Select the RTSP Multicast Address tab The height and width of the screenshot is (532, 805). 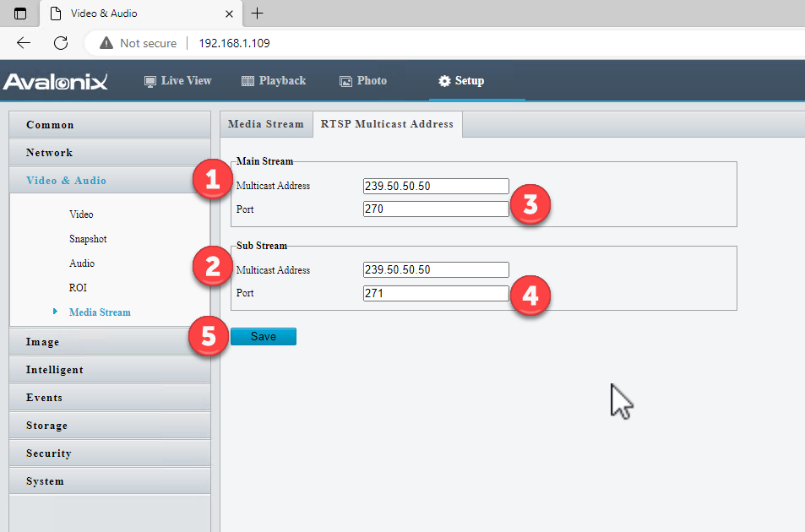click(x=387, y=123)
